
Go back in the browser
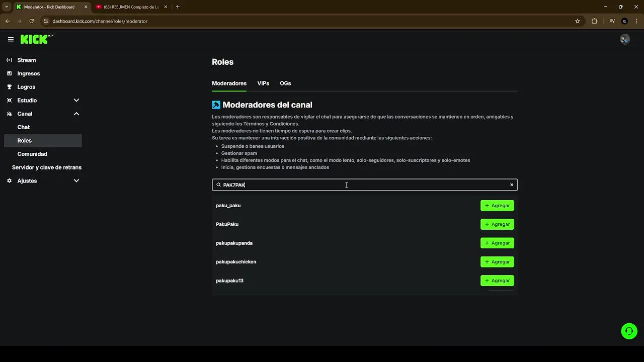pyautogui.click(x=8, y=21)
